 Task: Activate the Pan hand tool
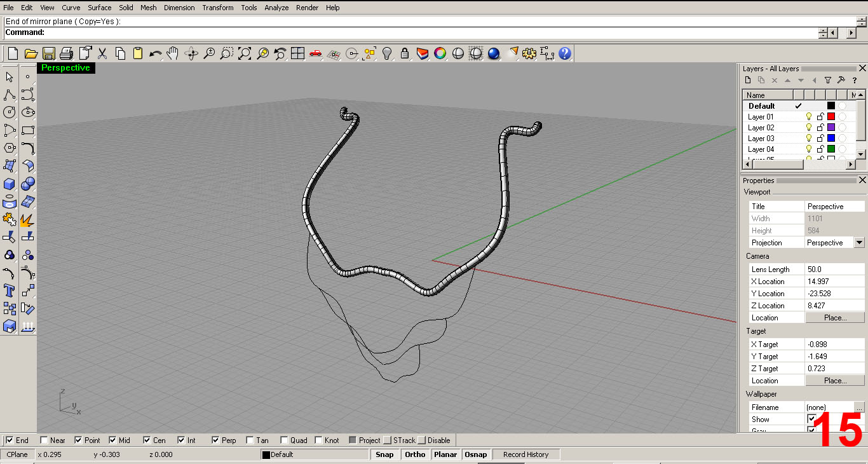[x=173, y=53]
